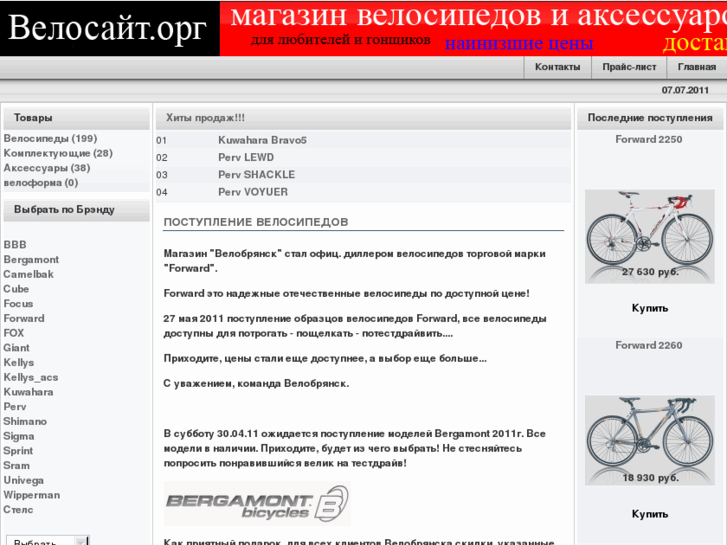Click the ПОСТУПЛЕНИЕ ВЕЛОСИПЕДОВ heading

pyautogui.click(x=256, y=222)
